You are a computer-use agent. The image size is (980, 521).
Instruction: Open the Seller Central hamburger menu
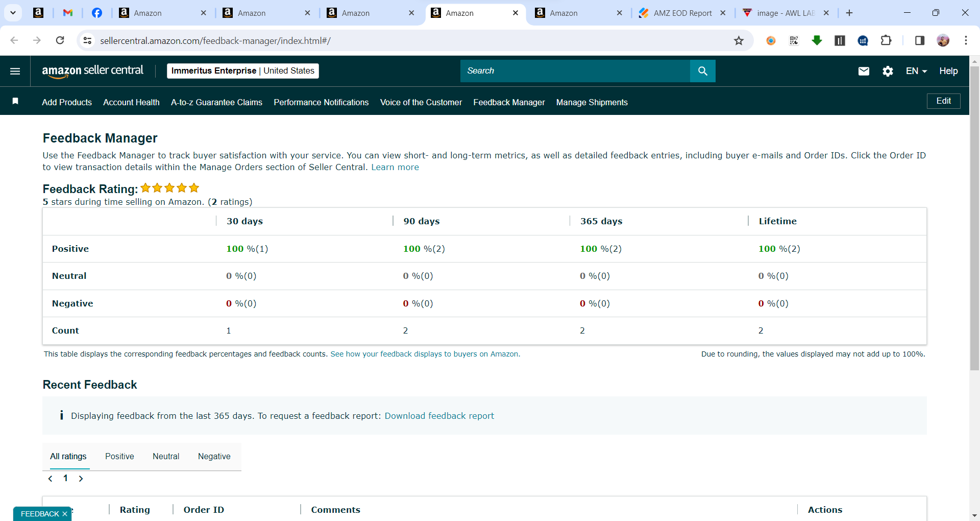(15, 71)
